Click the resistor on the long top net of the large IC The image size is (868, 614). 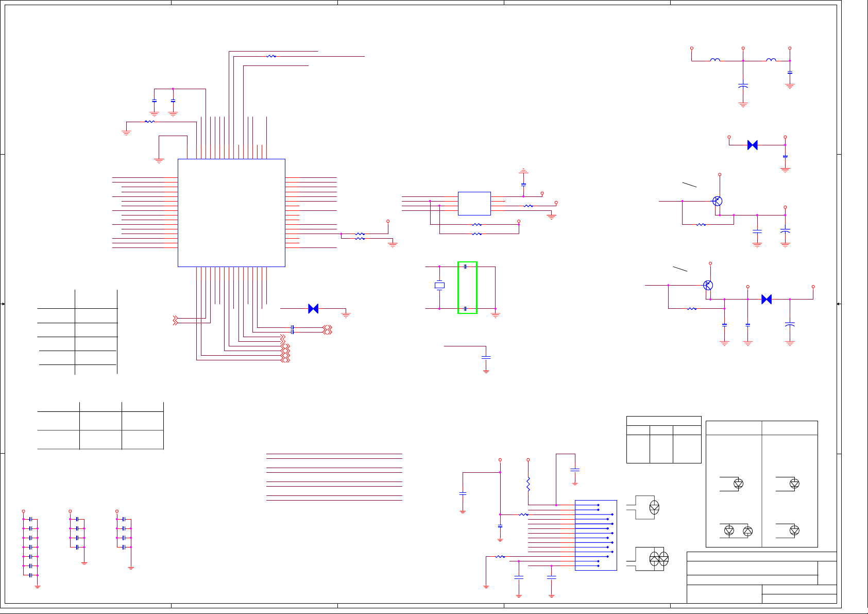coord(271,56)
